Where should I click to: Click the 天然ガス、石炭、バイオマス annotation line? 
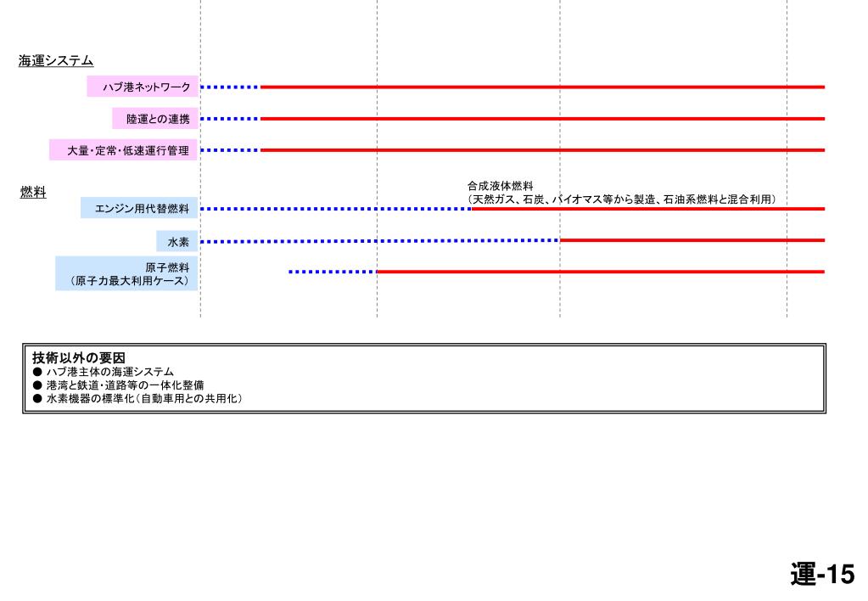click(622, 199)
